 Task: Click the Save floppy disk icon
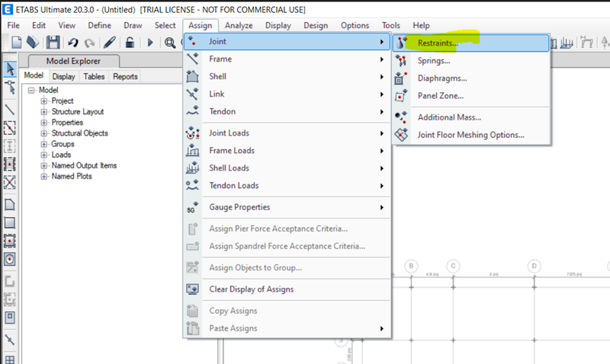53,42
